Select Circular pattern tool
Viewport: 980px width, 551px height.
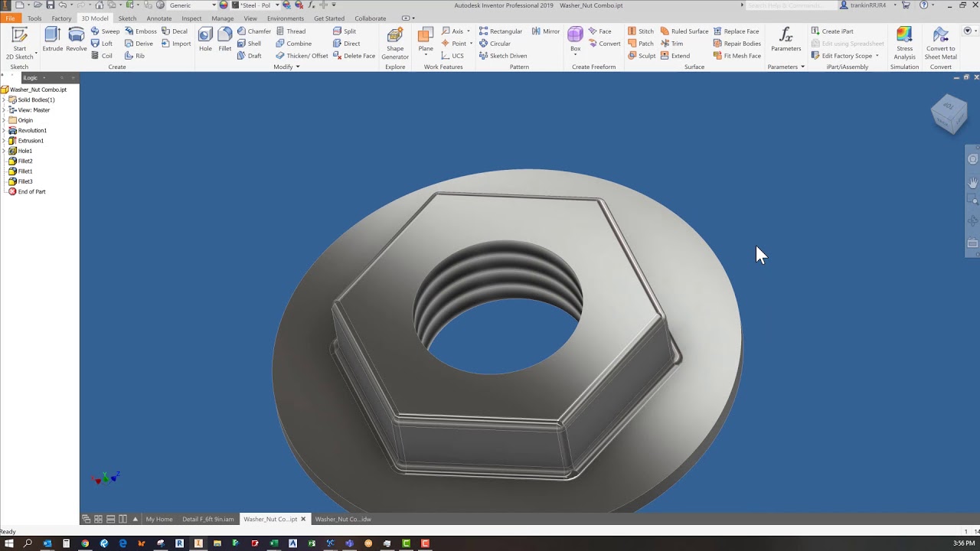pyautogui.click(x=495, y=44)
